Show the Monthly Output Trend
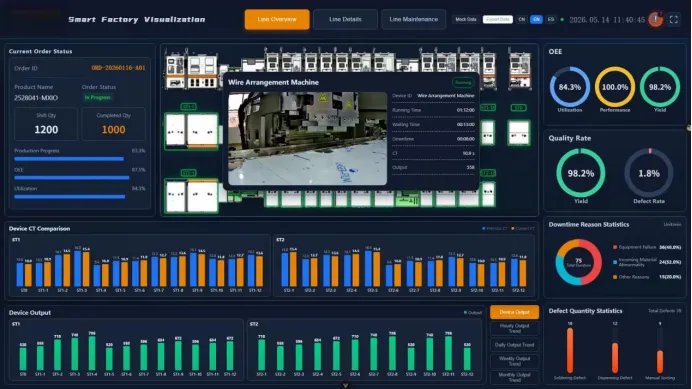Screen dimensions: 692x389 coord(514,377)
